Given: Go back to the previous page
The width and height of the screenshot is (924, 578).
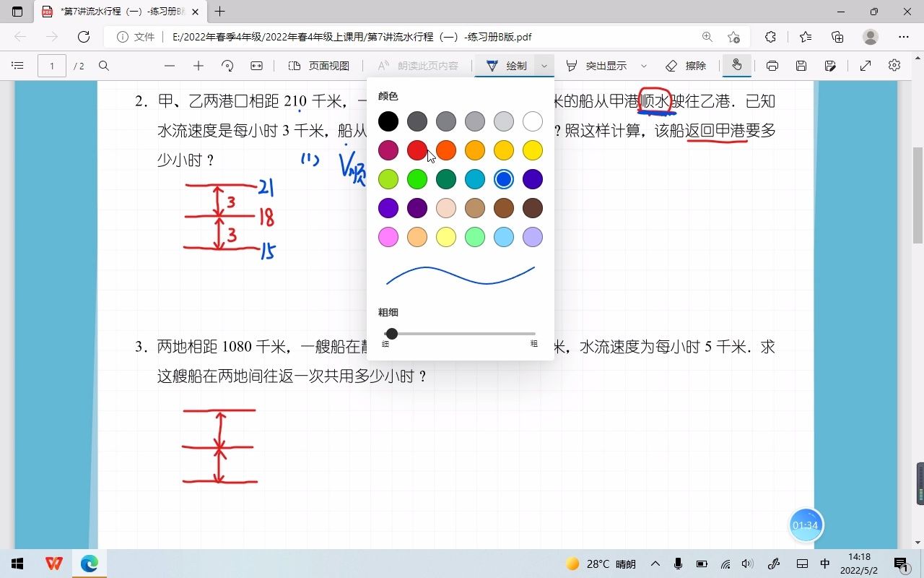Looking at the screenshot, I should coord(20,37).
